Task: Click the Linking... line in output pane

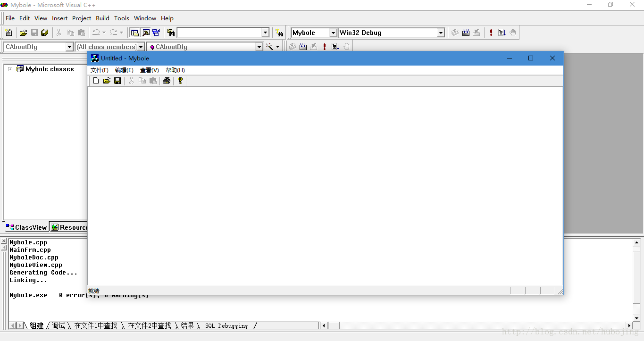Action: click(x=28, y=280)
